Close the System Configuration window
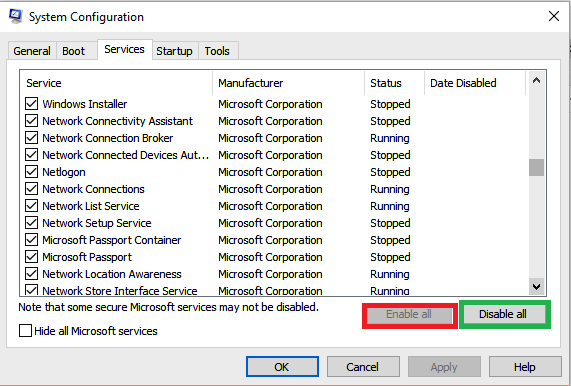 (554, 16)
